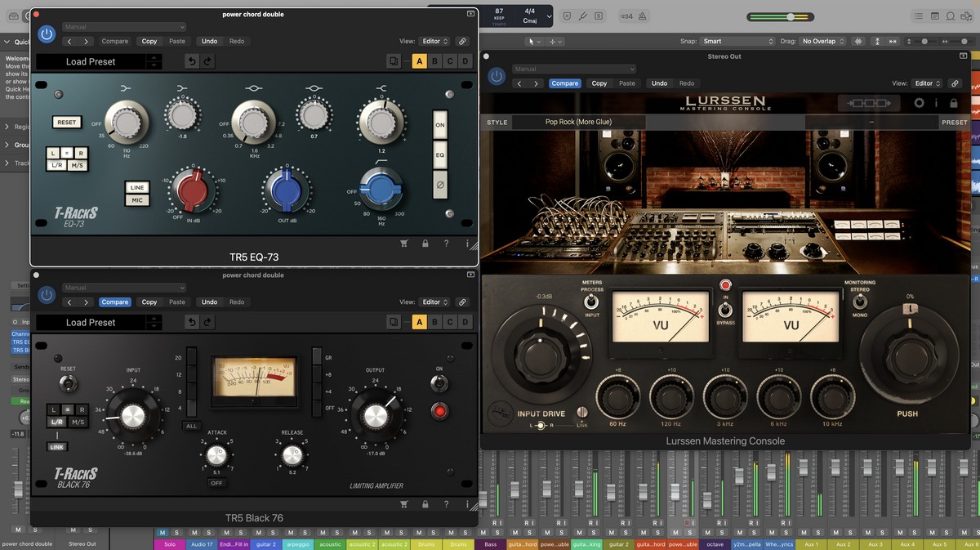
Task: Open the View Editor dropdown in Black 76
Action: [434, 302]
